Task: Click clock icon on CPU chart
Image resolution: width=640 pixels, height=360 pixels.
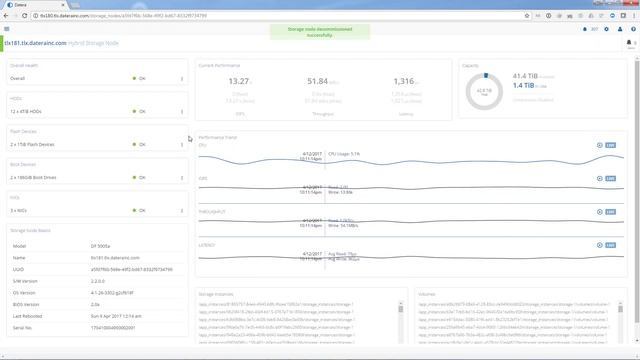Action: (x=600, y=145)
